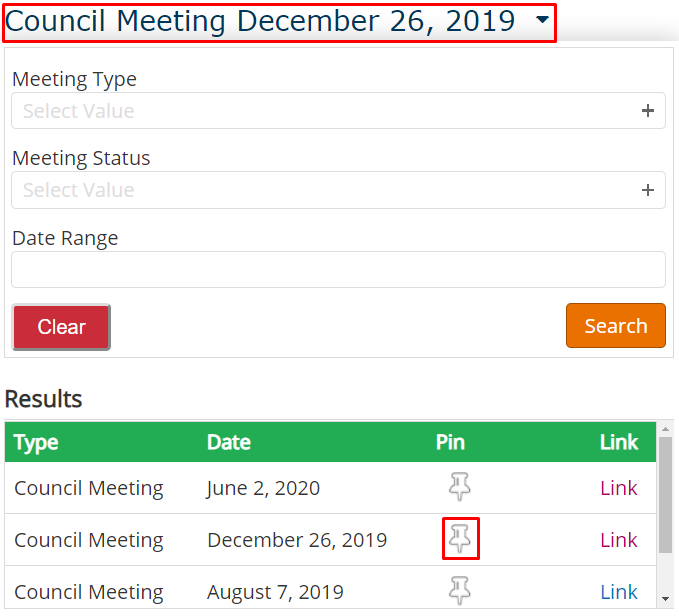Viewport: 679px width, 616px height.
Task: Expand the Meeting Type plus icon
Action: (x=647, y=111)
